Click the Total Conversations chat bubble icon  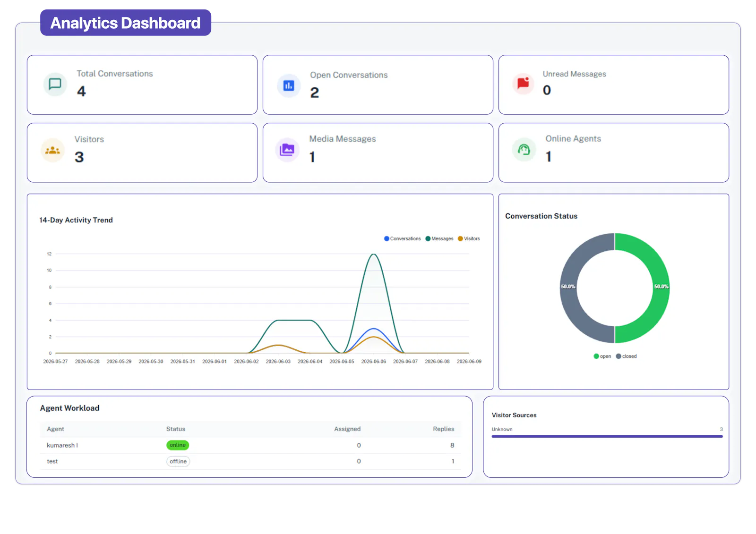(x=55, y=84)
